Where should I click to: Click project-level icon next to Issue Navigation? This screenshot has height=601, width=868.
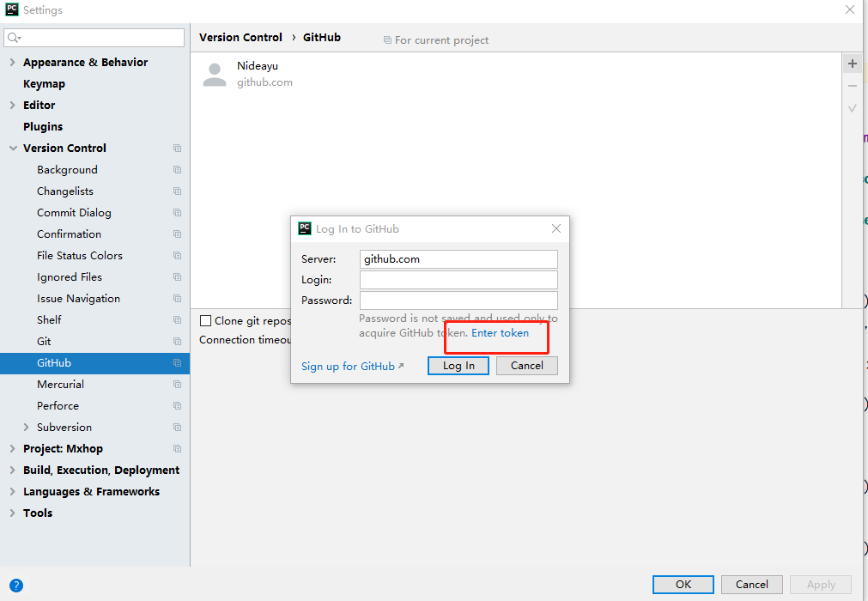click(177, 299)
